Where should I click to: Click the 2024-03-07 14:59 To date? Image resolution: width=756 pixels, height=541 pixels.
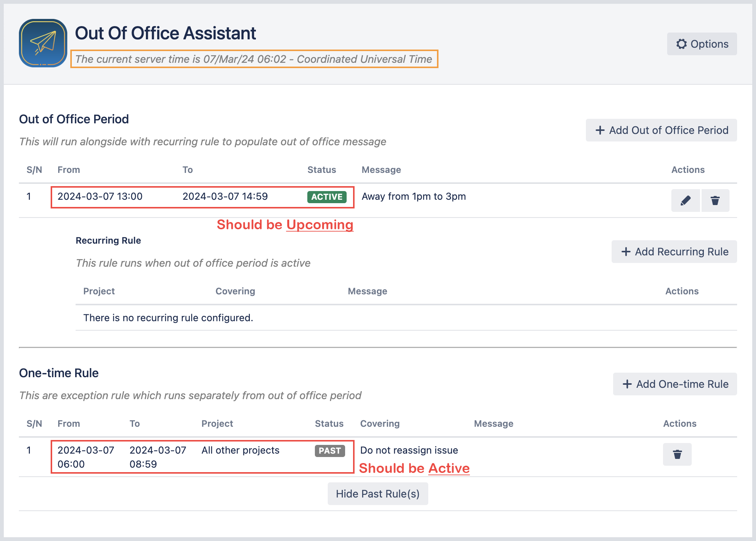tap(225, 196)
